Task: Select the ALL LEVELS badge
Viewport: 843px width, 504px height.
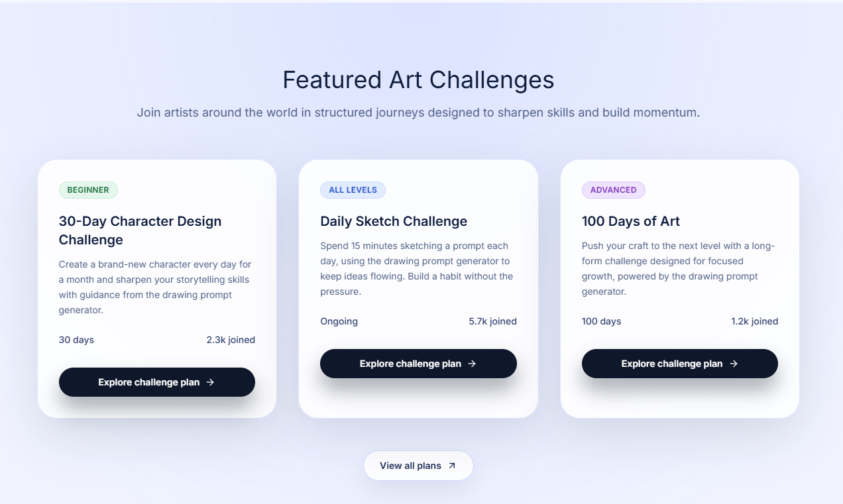Action: tap(353, 190)
